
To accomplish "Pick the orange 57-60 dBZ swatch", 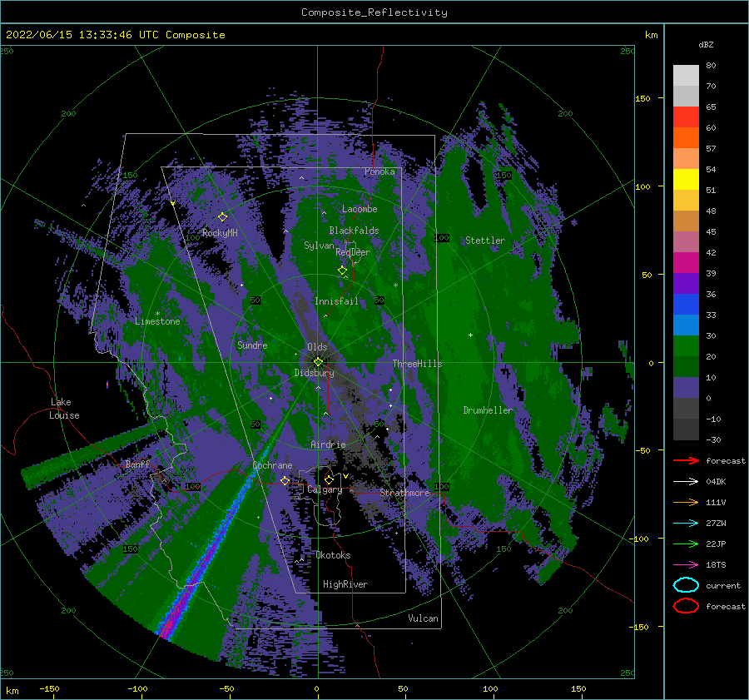I will (x=686, y=137).
